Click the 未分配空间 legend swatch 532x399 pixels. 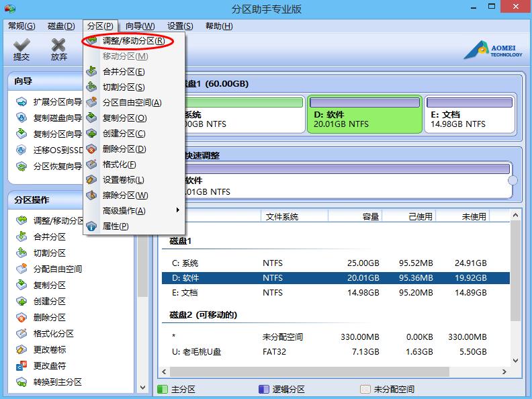[365, 389]
